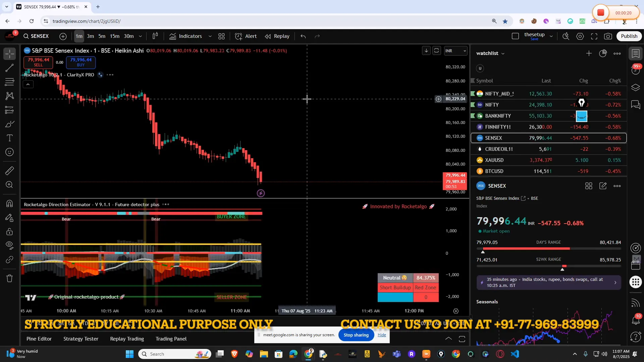Screen dimensions: 644x362
Task: Start bar Replay mode
Action: [277, 36]
